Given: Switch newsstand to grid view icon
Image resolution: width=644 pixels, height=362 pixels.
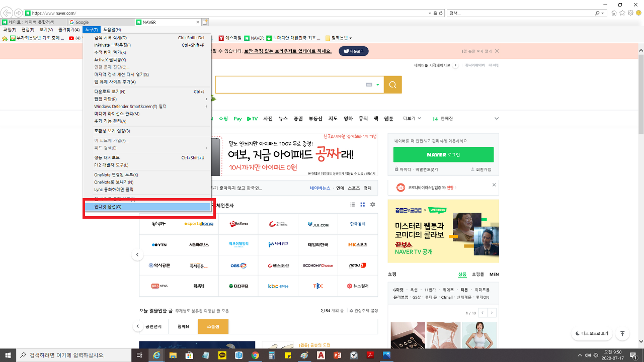Looking at the screenshot, I should click(x=362, y=205).
